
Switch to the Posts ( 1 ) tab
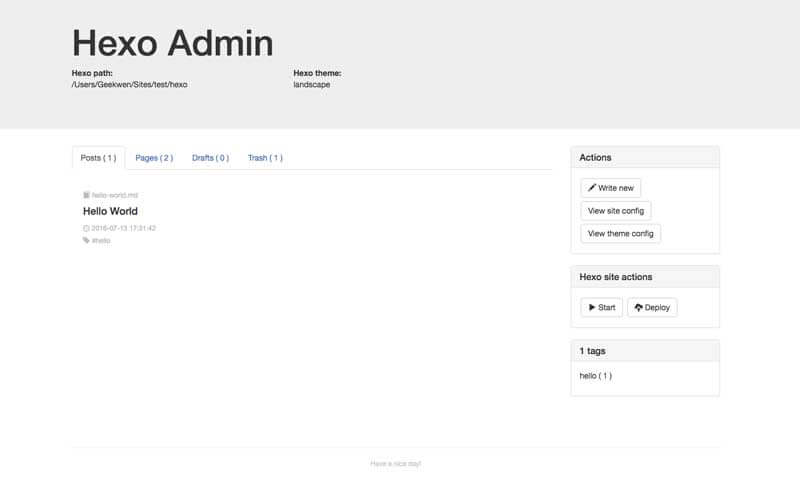tap(98, 158)
